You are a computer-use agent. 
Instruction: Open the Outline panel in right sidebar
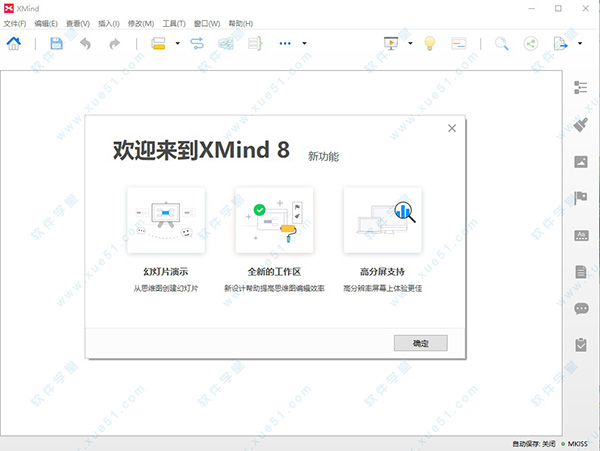coord(580,88)
